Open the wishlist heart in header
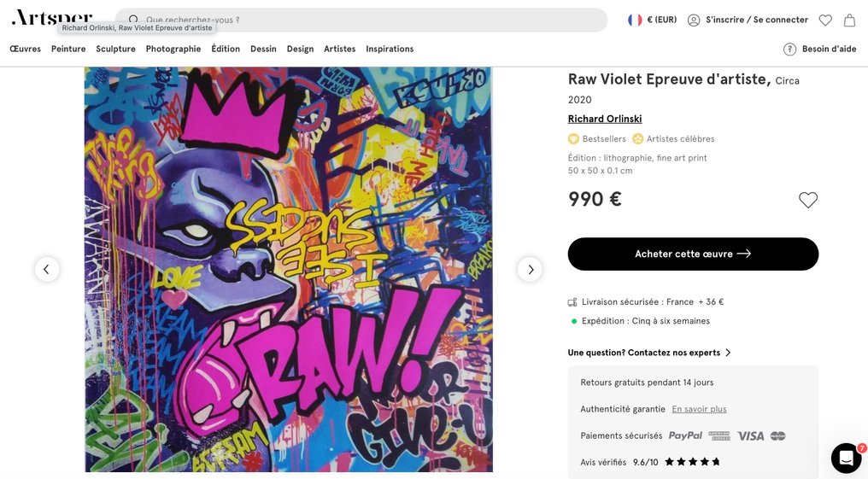Viewport: 868px width, 479px height. [825, 20]
